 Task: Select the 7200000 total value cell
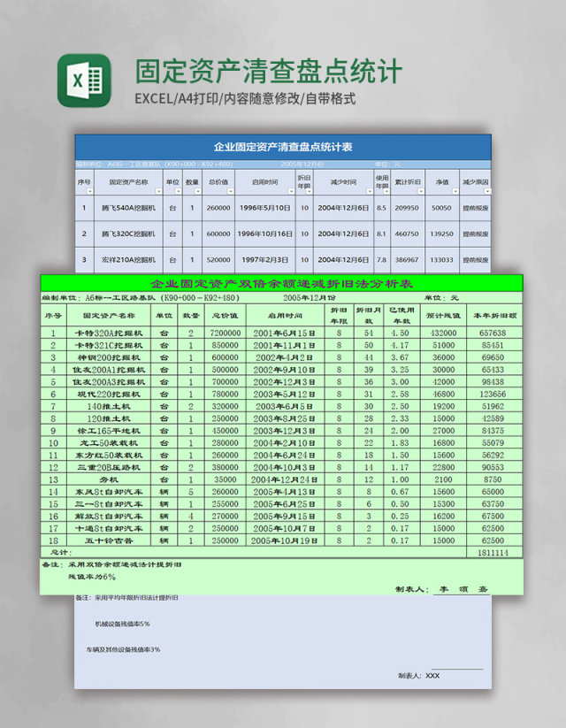(225, 333)
